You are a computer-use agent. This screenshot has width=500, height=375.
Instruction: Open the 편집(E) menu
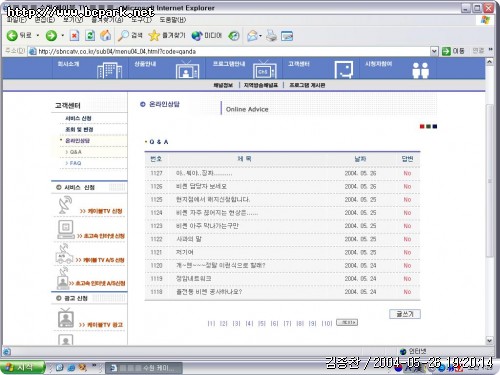pos(45,20)
